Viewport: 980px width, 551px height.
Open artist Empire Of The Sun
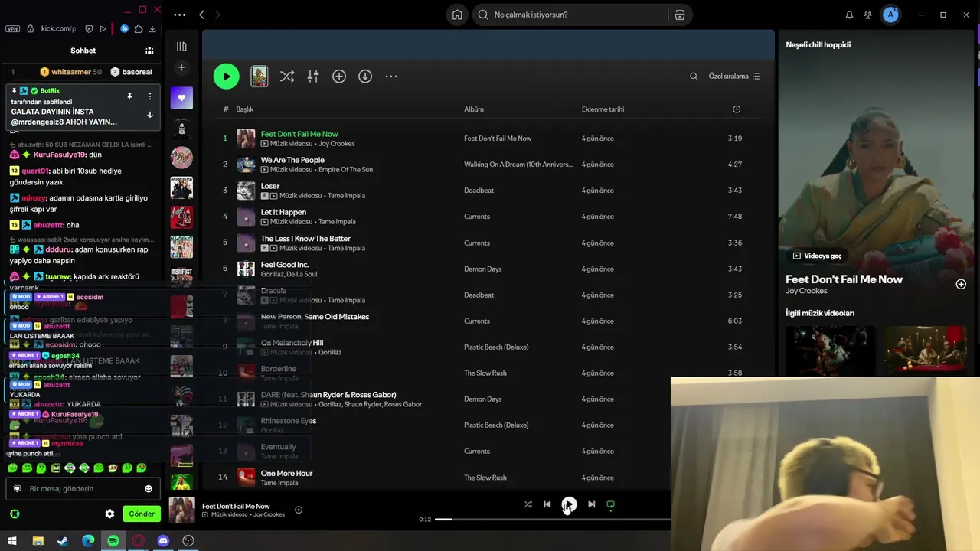(346, 170)
